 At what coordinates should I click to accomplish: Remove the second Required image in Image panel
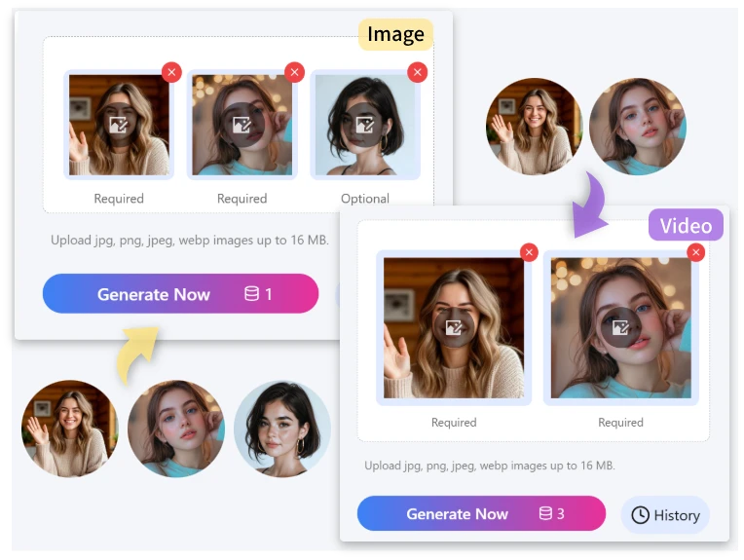(x=295, y=72)
